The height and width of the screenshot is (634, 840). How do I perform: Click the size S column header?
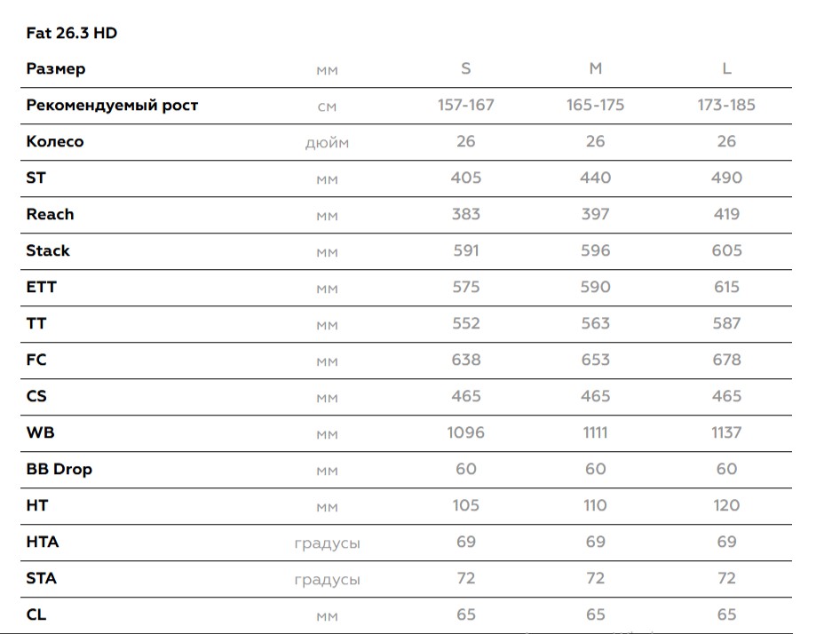[x=466, y=69]
